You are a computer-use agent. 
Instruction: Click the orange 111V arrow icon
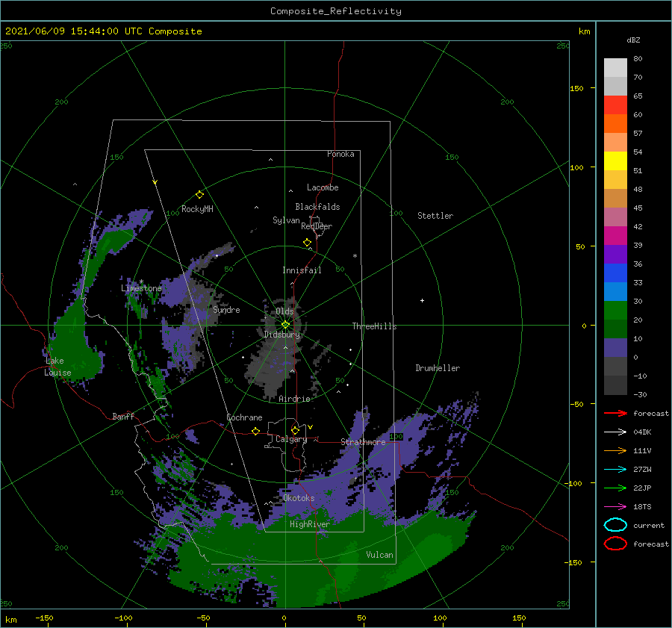pyautogui.click(x=615, y=450)
